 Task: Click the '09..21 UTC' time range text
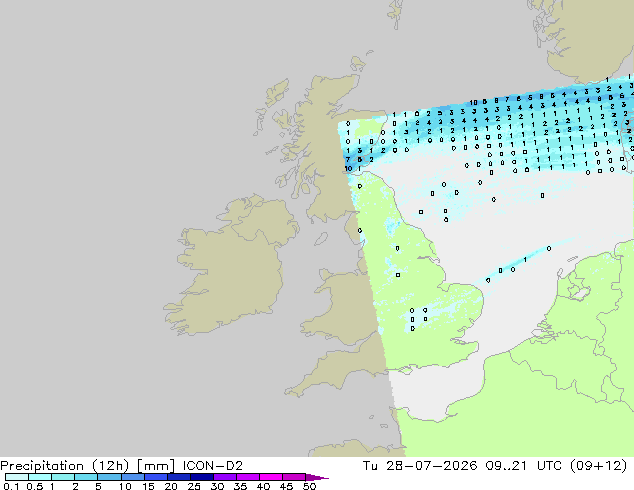click(523, 466)
